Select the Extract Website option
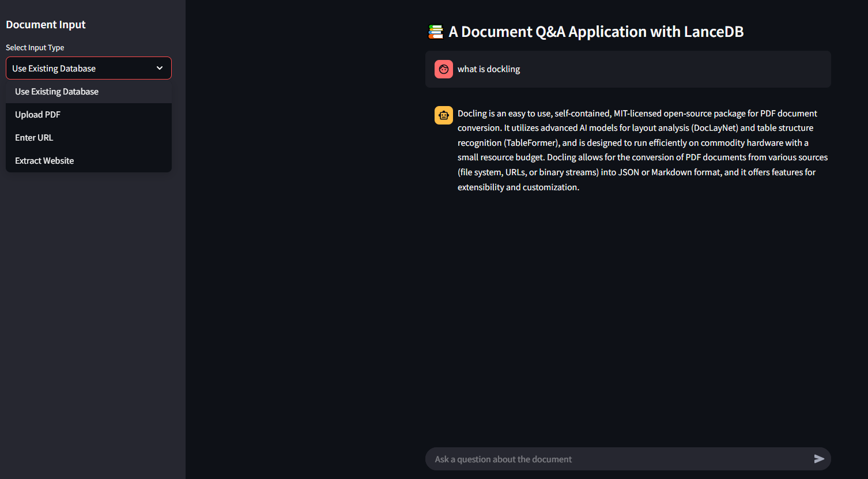This screenshot has width=868, height=479. 44,161
